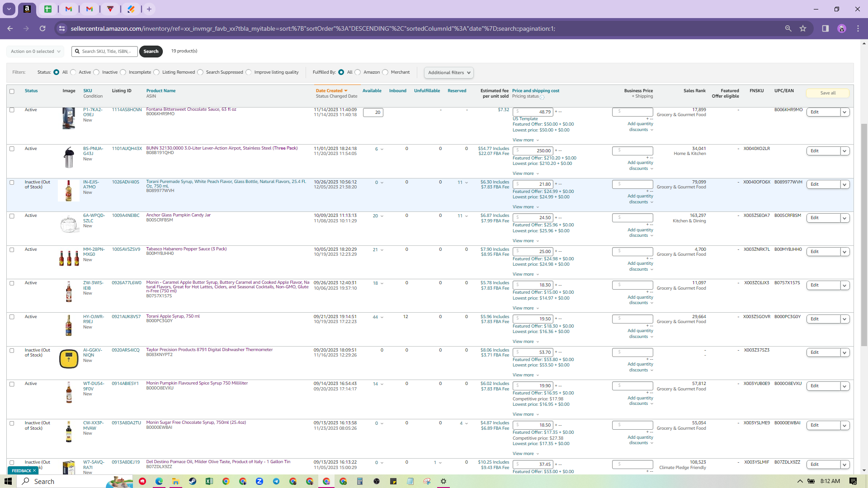Viewport: 868px width, 488px height.
Task: Open the Chrome profile avatar
Action: click(x=842, y=28)
